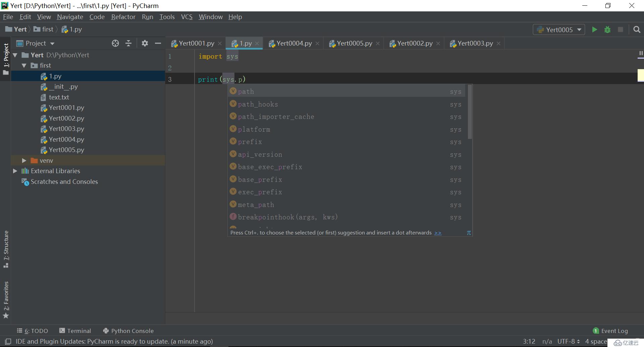
Task: Click the yellow warning stripe marker in gutter
Action: (641, 75)
